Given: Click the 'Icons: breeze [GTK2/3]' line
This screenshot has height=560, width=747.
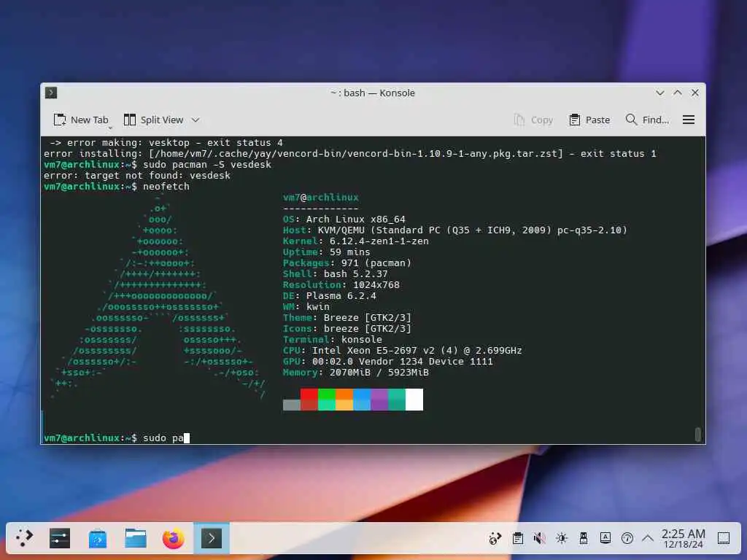Looking at the screenshot, I should [347, 329].
